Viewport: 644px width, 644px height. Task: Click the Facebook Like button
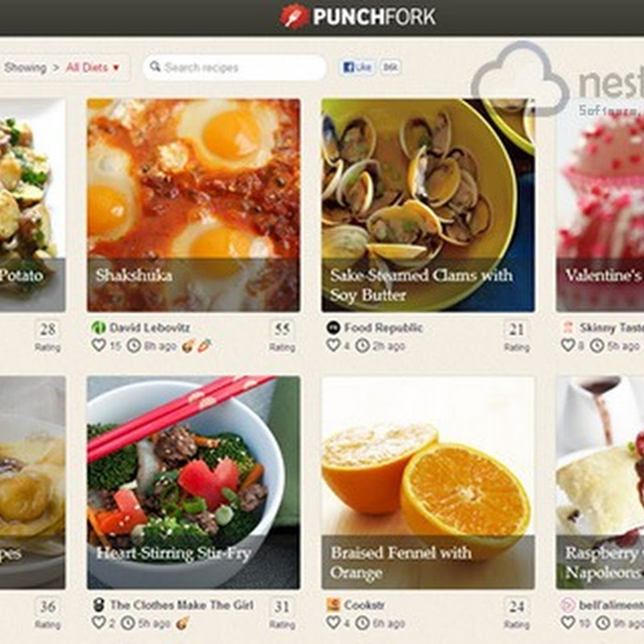[357, 67]
